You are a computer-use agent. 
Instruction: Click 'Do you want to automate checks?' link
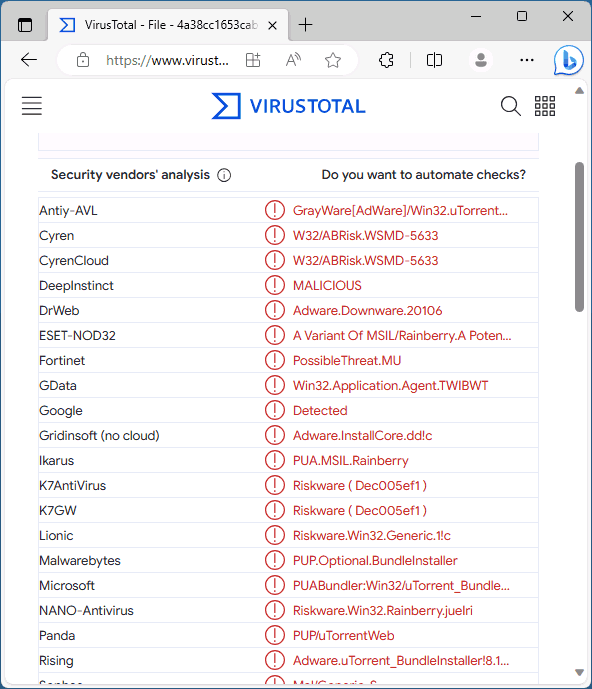(423, 175)
